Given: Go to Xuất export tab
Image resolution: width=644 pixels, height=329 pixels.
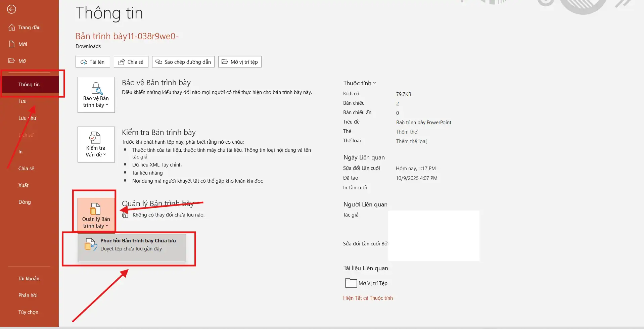Looking at the screenshot, I should point(24,185).
